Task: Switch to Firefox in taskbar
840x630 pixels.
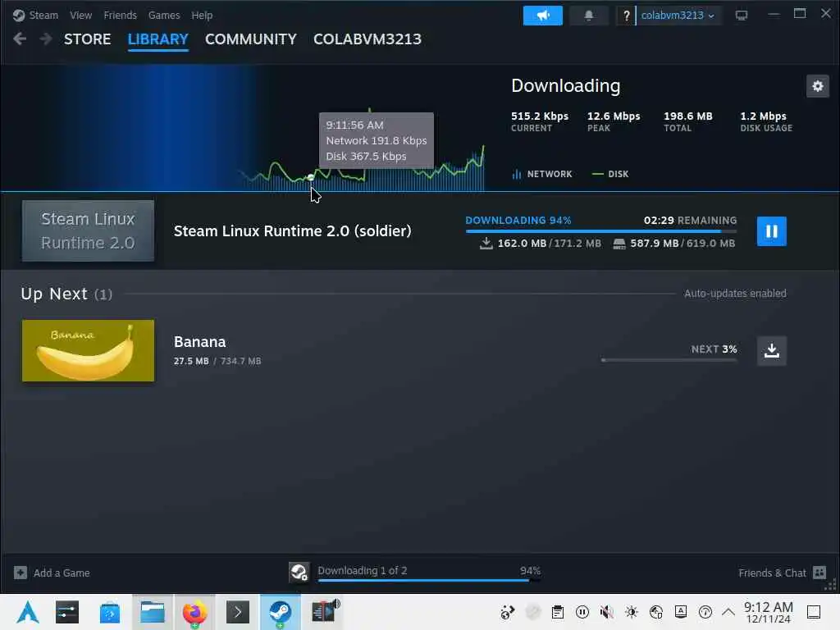Action: point(195,612)
